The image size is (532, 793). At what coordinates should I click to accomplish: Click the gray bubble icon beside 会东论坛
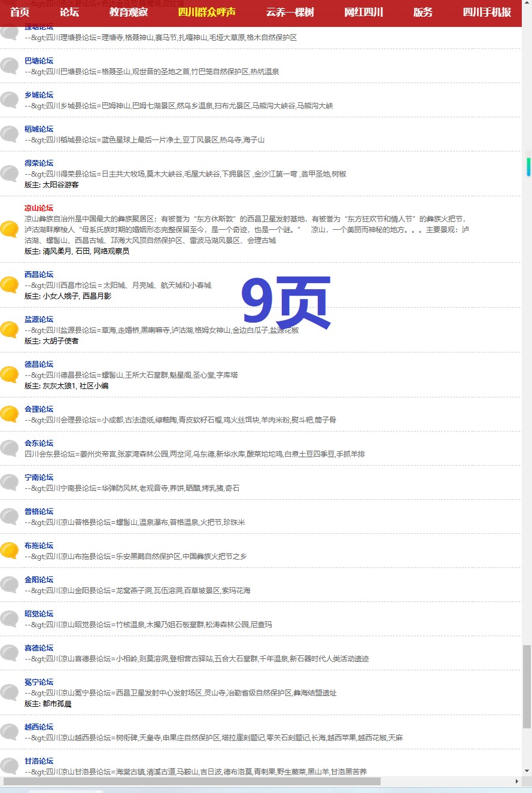click(10, 448)
